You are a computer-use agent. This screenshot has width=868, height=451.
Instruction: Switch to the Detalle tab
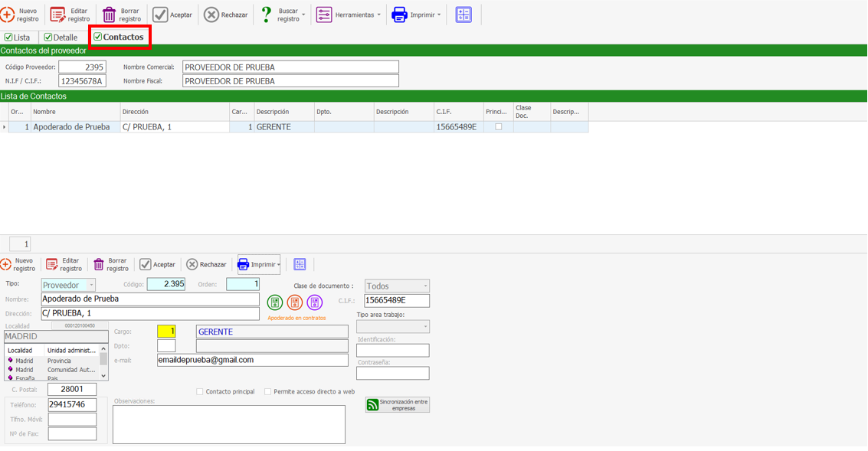61,38
